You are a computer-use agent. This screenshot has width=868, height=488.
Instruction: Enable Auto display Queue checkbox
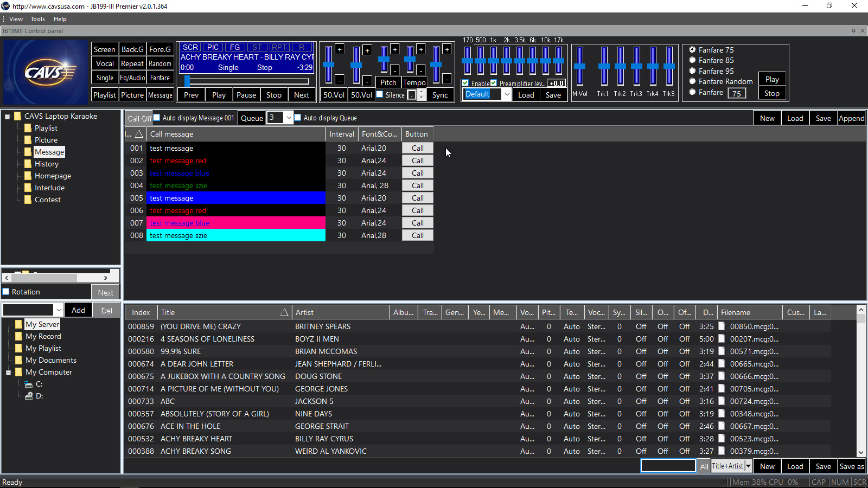click(x=297, y=117)
